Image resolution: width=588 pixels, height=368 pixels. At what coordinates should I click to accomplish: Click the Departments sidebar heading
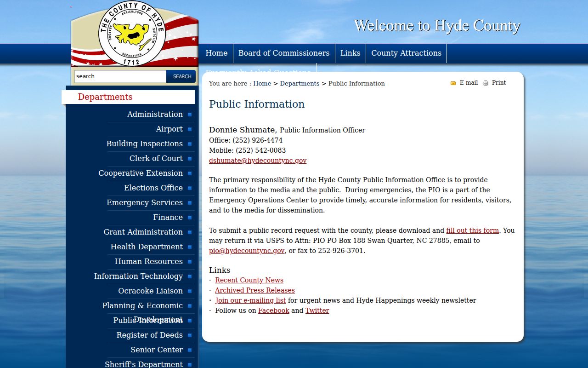105,97
